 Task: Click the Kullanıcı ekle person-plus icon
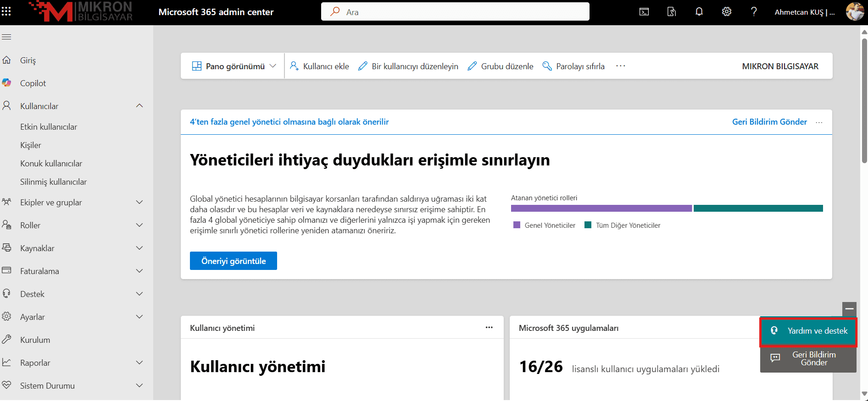(x=294, y=66)
